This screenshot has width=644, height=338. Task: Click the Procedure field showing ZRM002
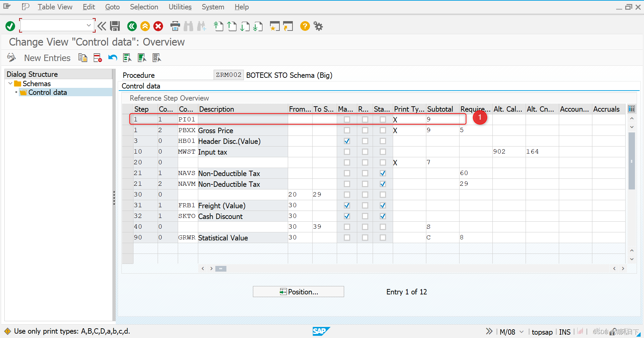228,75
